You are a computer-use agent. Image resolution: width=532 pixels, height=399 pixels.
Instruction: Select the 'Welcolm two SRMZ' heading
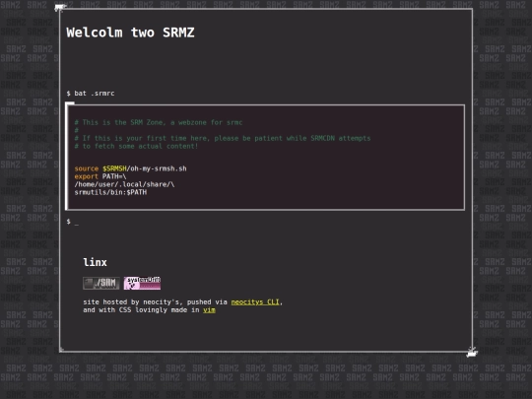(x=130, y=33)
